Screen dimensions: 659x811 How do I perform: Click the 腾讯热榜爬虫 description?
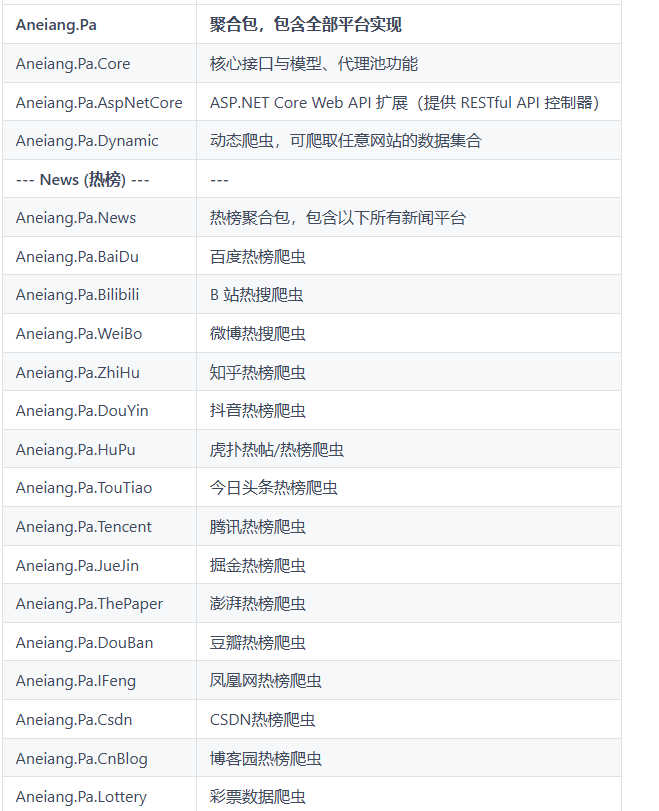pyautogui.click(x=258, y=527)
